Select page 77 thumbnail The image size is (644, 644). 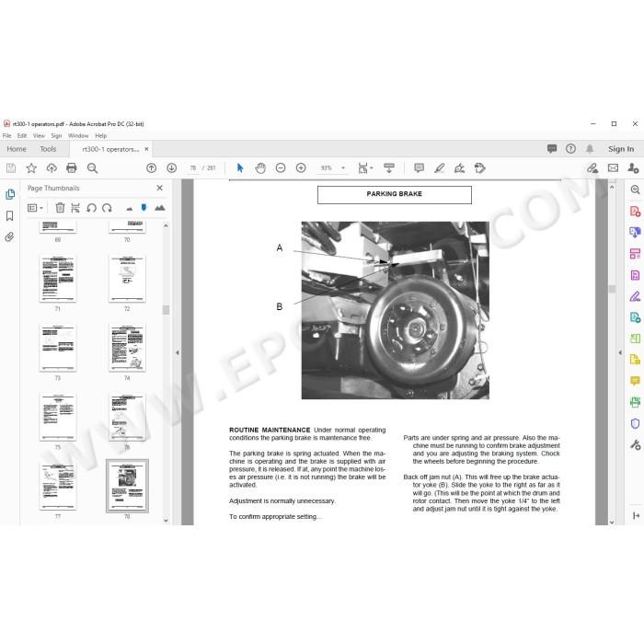point(58,487)
